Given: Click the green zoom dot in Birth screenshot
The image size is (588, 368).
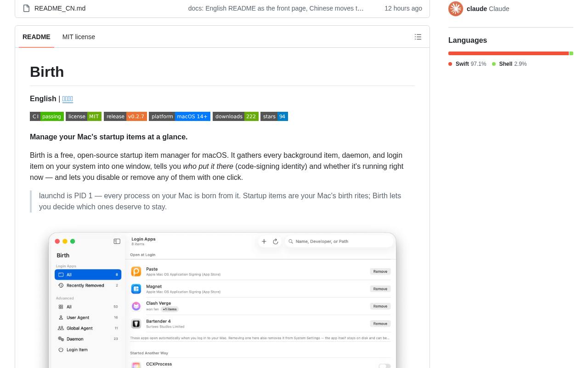Looking at the screenshot, I should (x=73, y=241).
